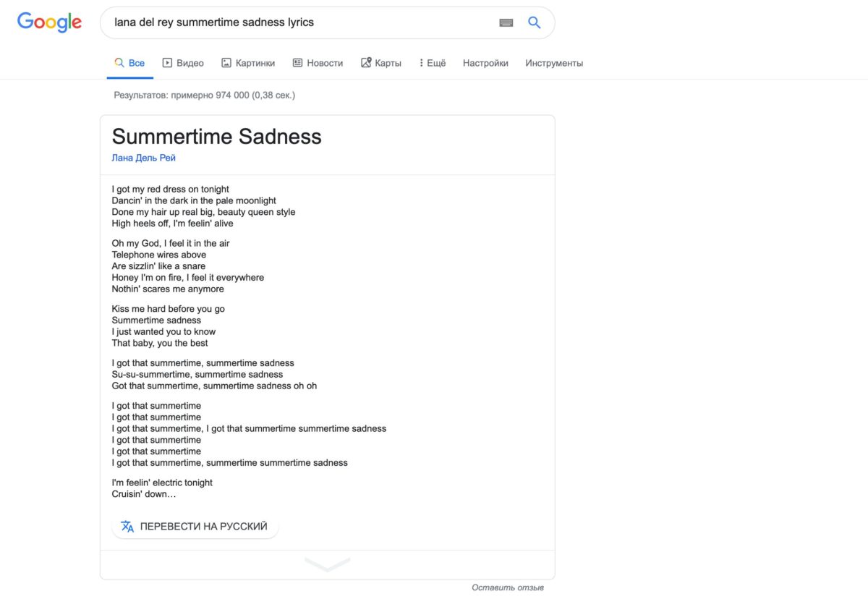Viewport: 868px width, 599px height.
Task: Open the Карты tab
Action: pyautogui.click(x=381, y=63)
